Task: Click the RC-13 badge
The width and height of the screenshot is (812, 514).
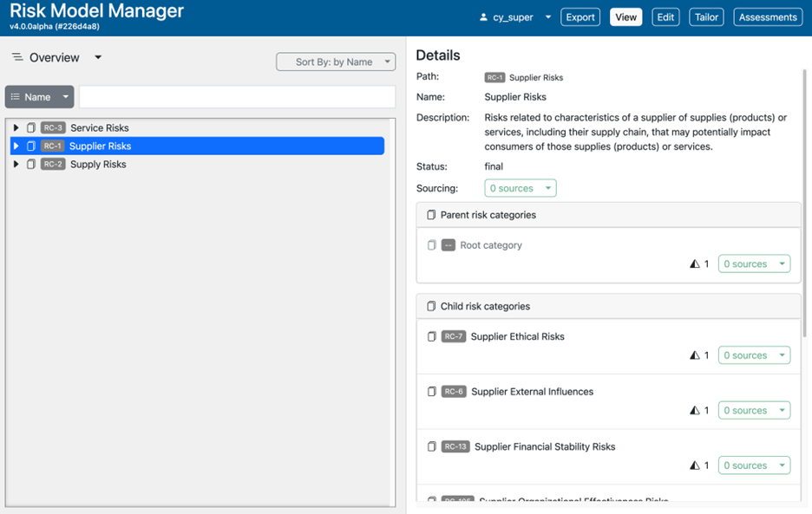Action: (x=455, y=446)
